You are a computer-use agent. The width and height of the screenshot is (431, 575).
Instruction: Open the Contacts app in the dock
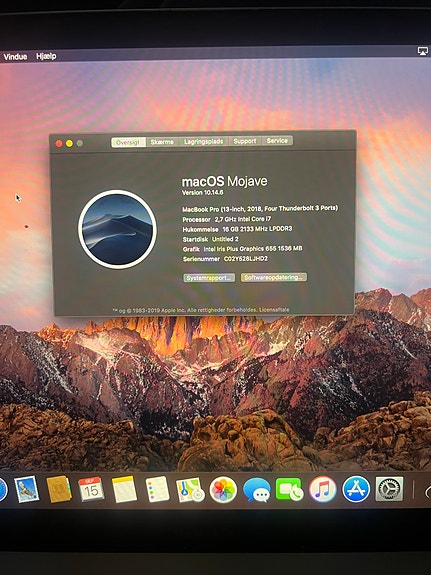point(59,489)
